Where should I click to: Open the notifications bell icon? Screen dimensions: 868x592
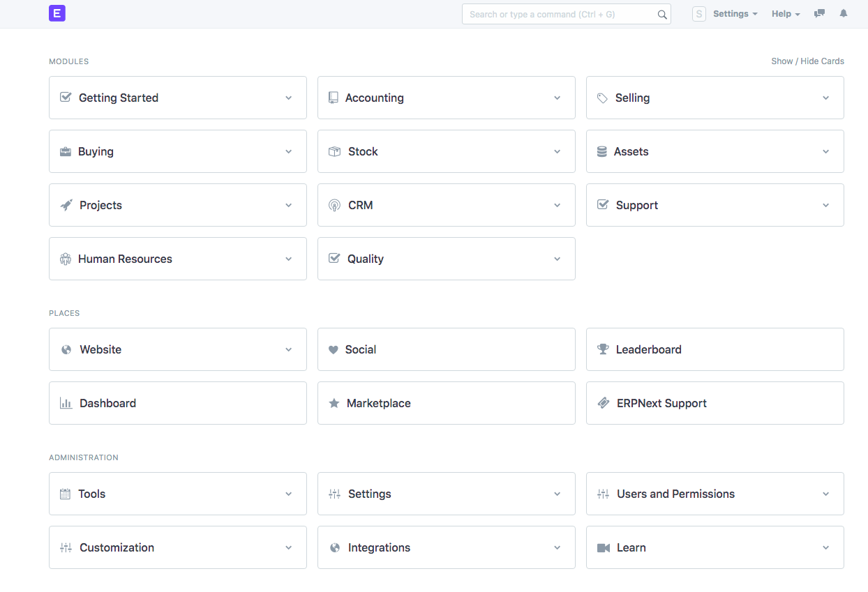click(x=844, y=14)
